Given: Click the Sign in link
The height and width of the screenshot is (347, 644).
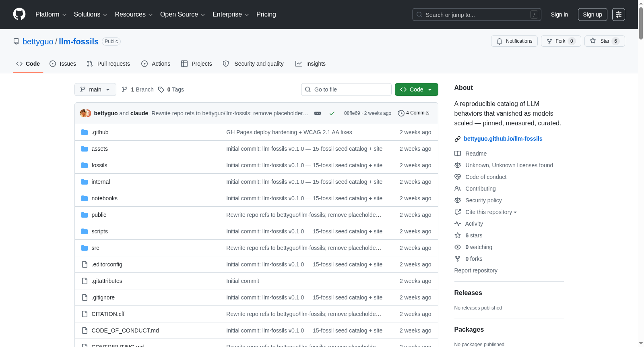Looking at the screenshot, I should tap(559, 15).
